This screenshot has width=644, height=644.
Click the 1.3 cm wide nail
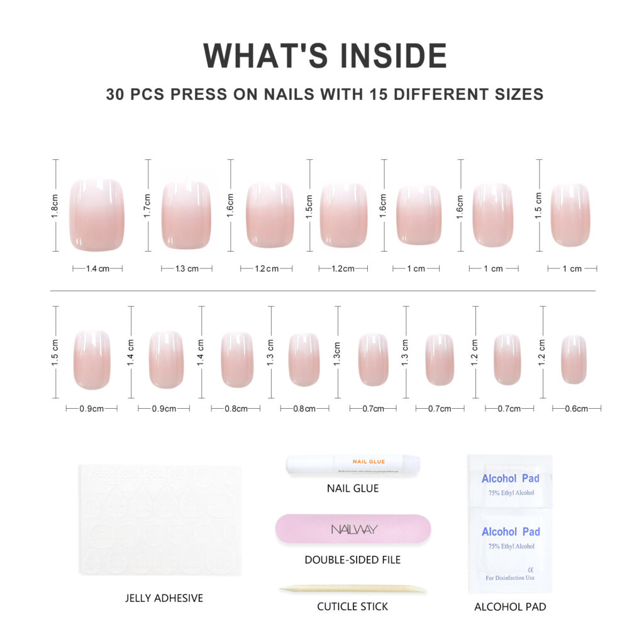coord(186,215)
